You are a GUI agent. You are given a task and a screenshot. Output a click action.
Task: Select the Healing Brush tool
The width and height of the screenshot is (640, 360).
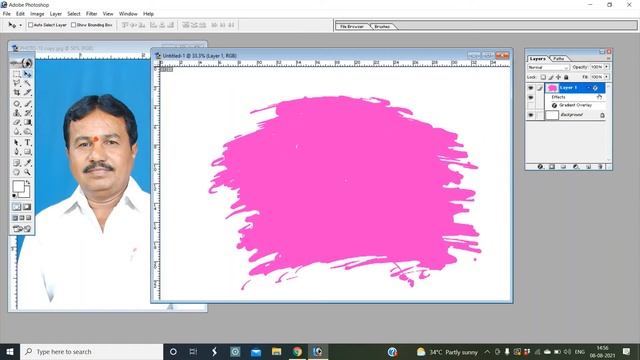coord(17,104)
